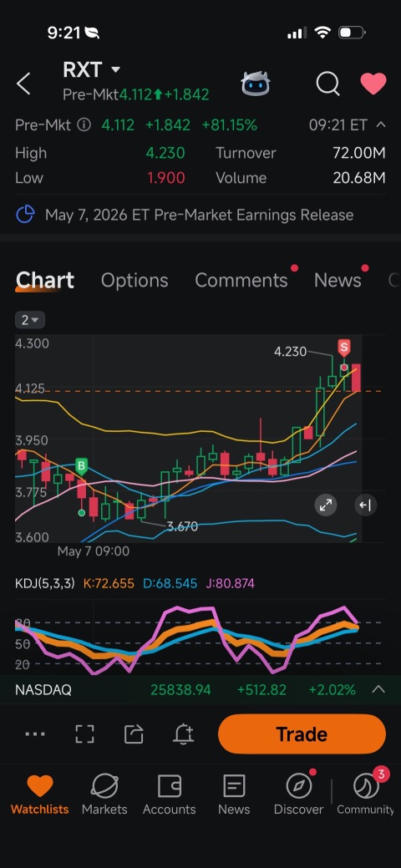This screenshot has height=868, width=401.
Task: Open the AI robot assistant icon
Action: pyautogui.click(x=256, y=84)
